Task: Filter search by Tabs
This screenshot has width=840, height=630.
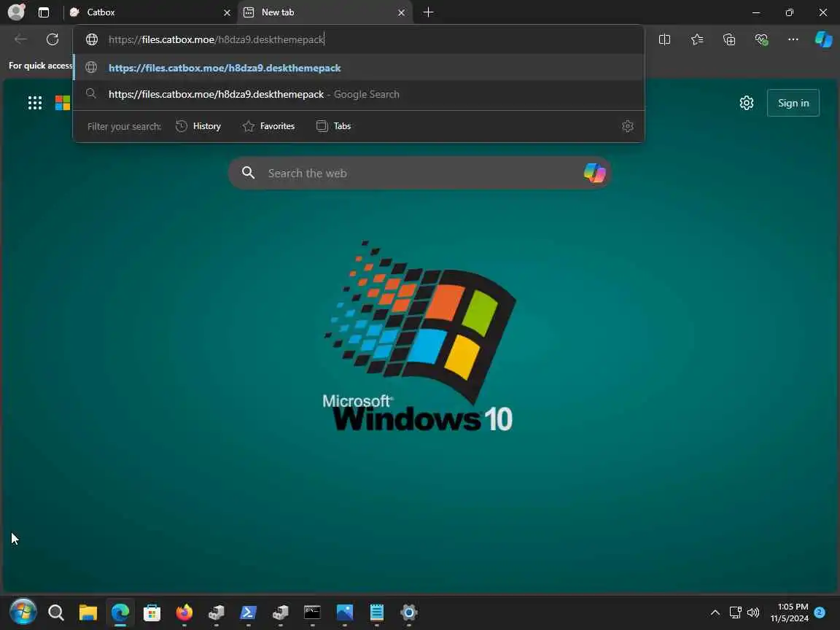Action: click(334, 126)
